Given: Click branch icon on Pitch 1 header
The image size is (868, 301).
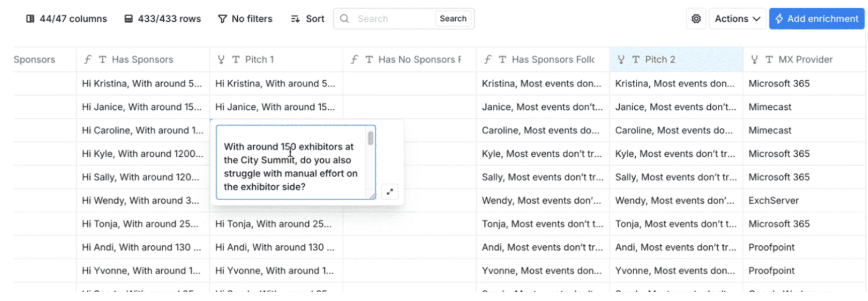Looking at the screenshot, I should [x=221, y=59].
